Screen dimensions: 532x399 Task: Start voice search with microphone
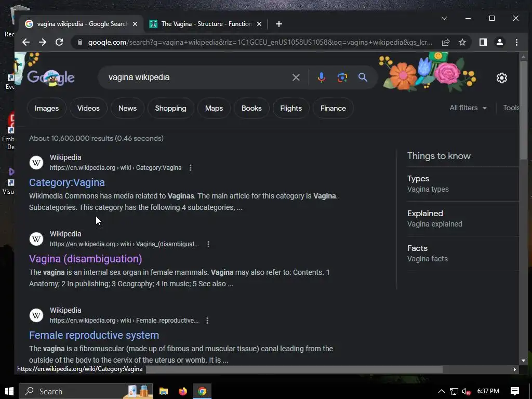[321, 77]
